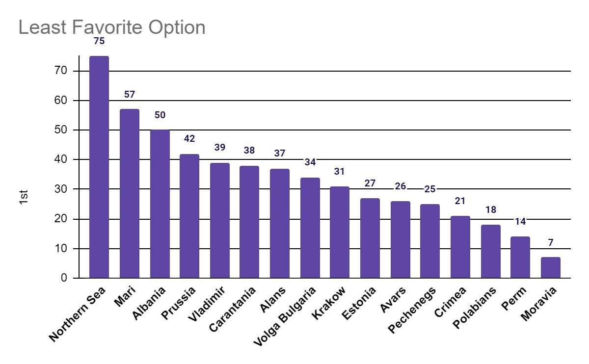Click the Estonia axis label
This screenshot has height=364, width=589.
pos(360,303)
